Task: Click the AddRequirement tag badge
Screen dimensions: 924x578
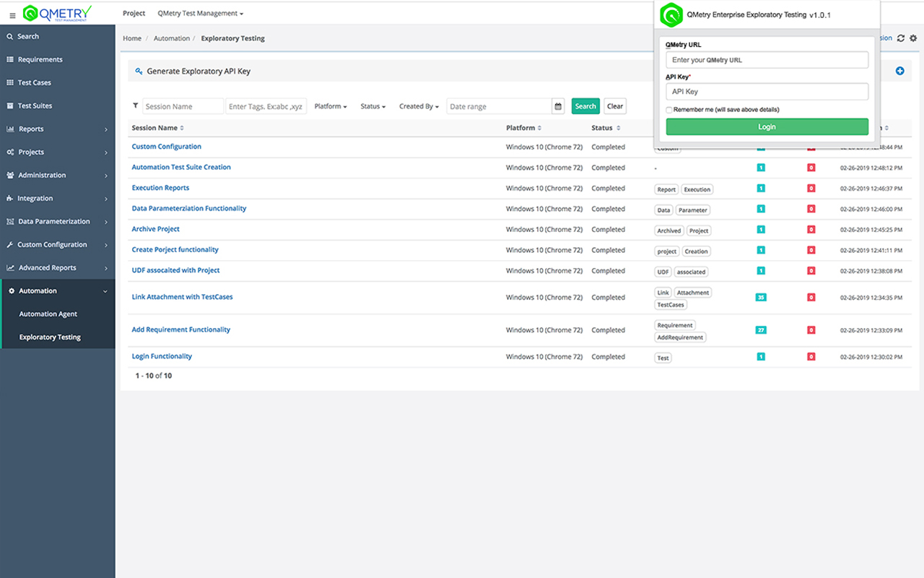Action: [680, 337]
